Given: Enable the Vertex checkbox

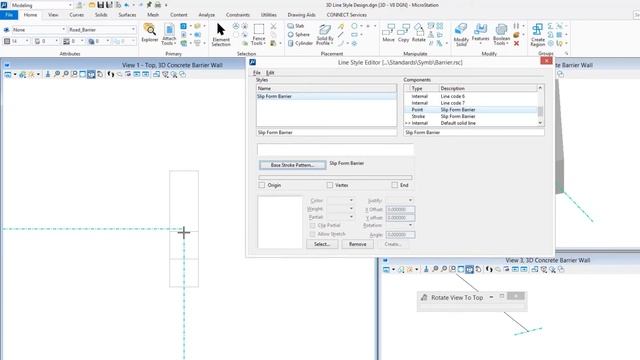Looking at the screenshot, I should point(330,185).
